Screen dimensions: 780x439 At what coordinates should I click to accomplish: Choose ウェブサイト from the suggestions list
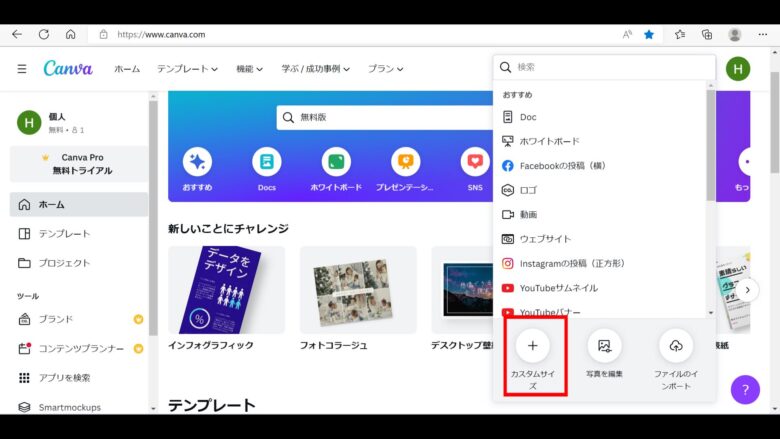(599, 239)
